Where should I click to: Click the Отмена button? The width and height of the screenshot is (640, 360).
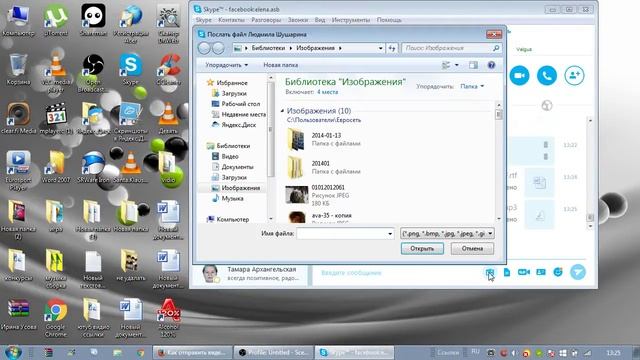(x=472, y=249)
